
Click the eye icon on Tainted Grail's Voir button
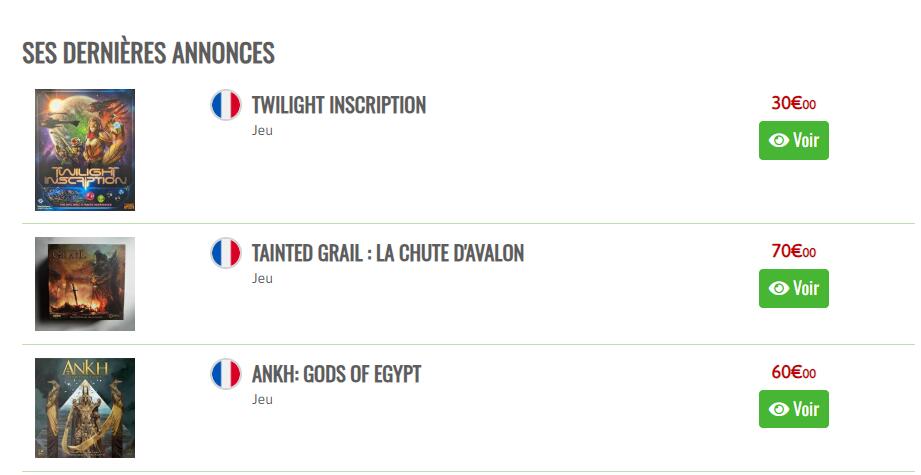click(778, 288)
